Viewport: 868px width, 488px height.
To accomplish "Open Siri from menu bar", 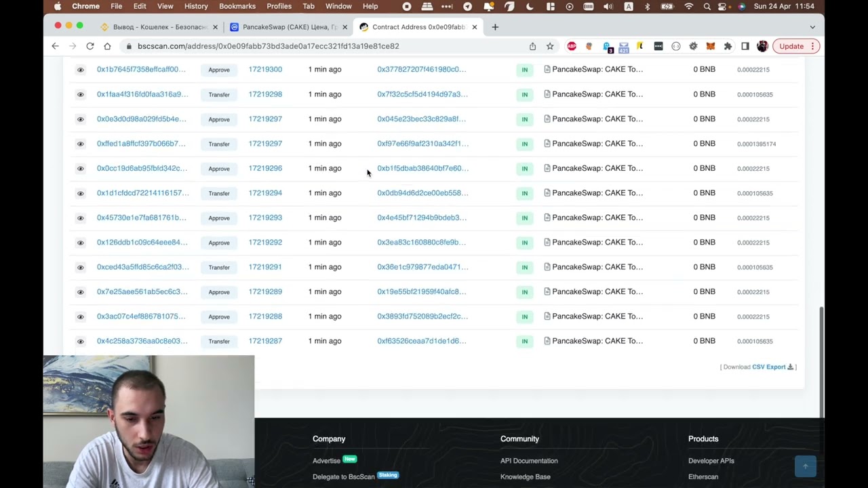I will [x=741, y=6].
